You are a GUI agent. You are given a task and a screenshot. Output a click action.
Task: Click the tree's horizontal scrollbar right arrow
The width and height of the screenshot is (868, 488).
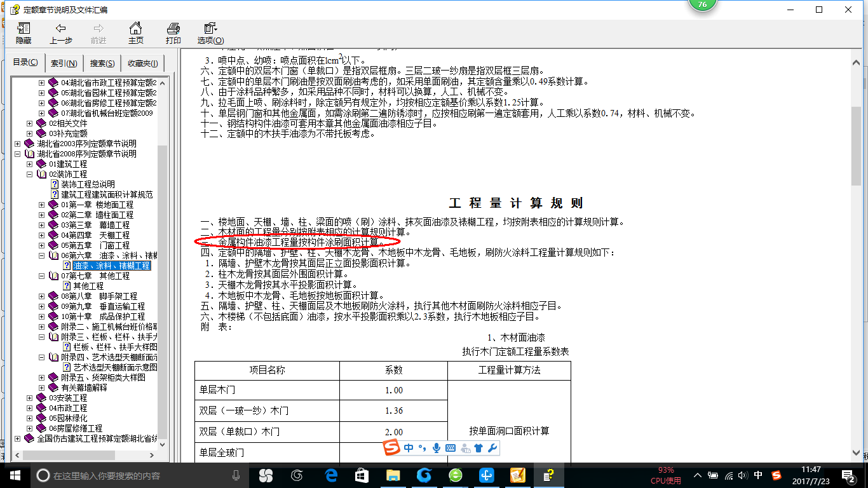(152, 455)
